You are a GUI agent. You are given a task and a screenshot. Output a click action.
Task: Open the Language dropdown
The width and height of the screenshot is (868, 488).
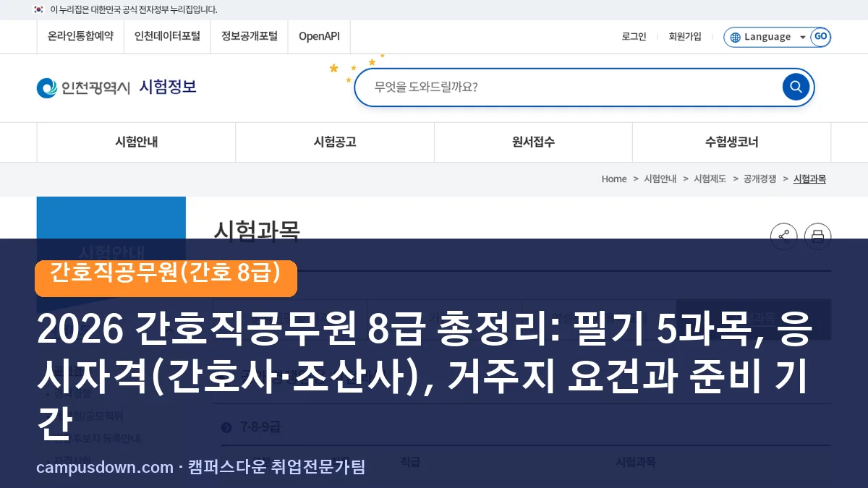[768, 37]
